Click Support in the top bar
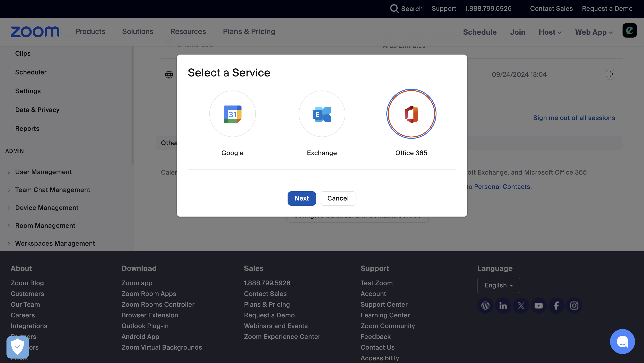Viewport: 644px width, 363px height. pyautogui.click(x=443, y=8)
